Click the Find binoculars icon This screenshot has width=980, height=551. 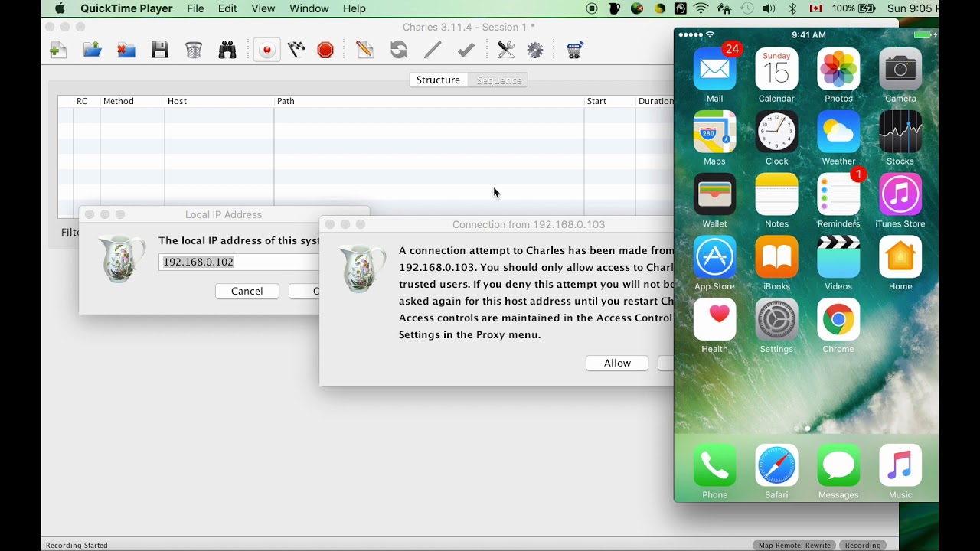click(227, 51)
